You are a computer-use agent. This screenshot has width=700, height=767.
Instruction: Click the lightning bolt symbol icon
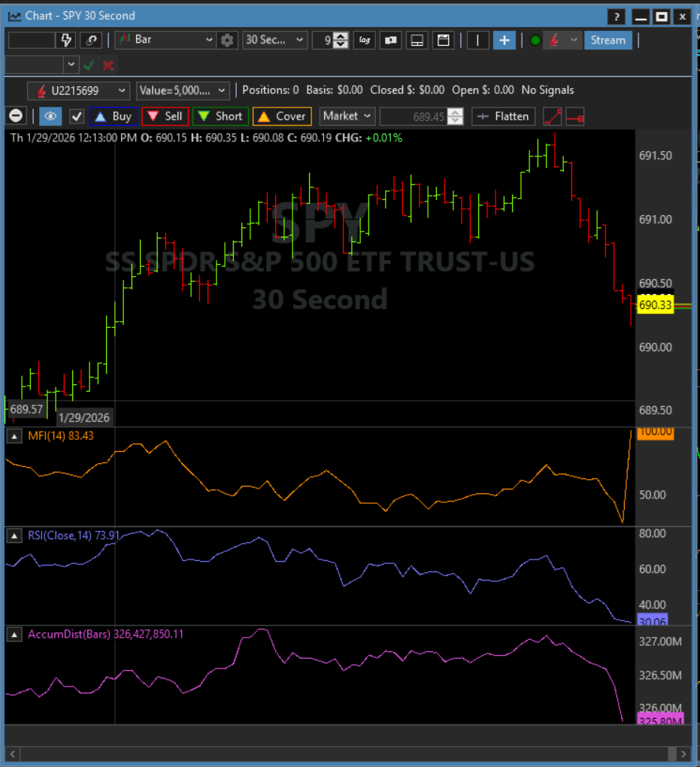(66, 40)
